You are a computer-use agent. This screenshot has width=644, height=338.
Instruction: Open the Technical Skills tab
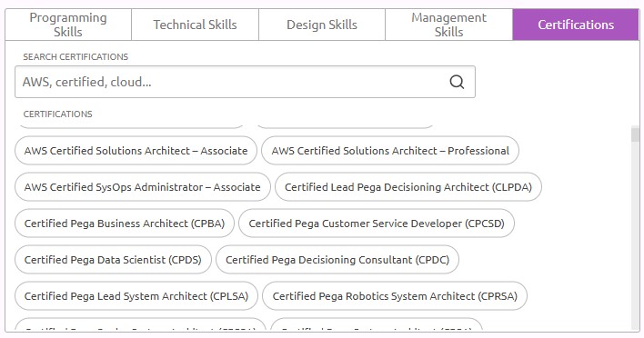pos(195,25)
